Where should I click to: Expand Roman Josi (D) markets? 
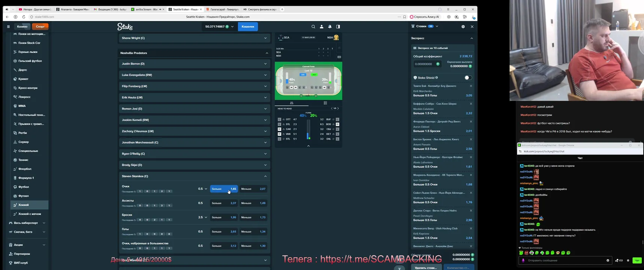pos(194,109)
